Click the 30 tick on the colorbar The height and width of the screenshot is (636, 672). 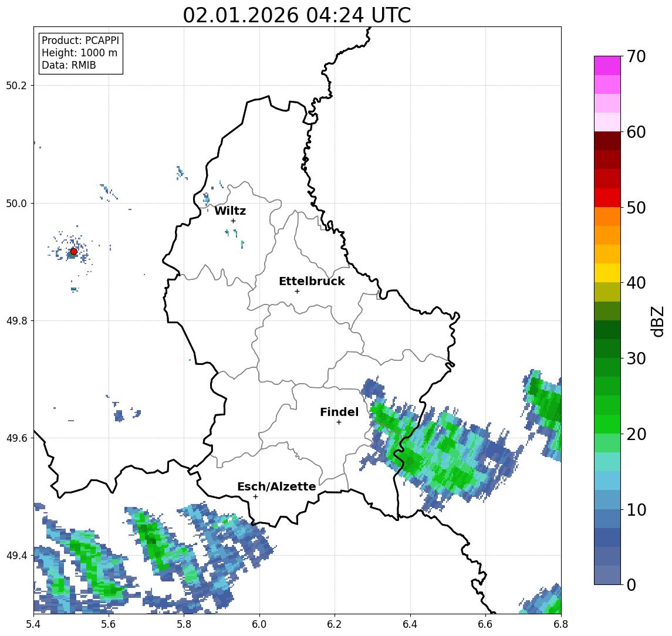coord(636,358)
